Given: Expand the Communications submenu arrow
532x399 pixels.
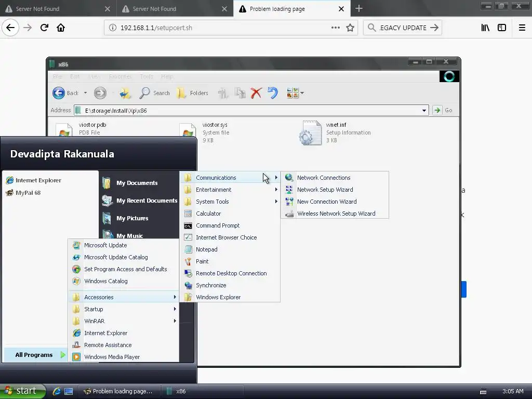Looking at the screenshot, I should pos(276,178).
